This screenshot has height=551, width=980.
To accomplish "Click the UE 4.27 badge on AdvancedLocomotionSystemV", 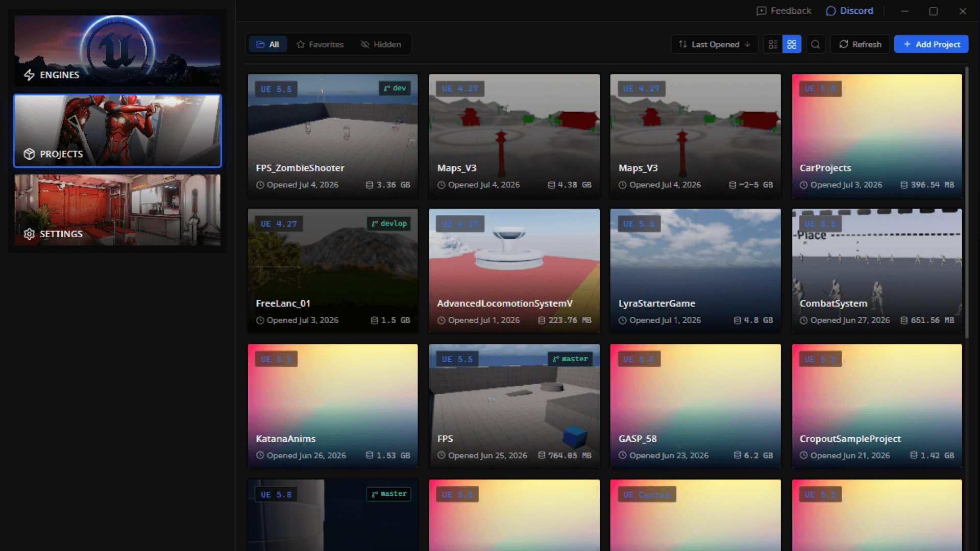I will [460, 224].
